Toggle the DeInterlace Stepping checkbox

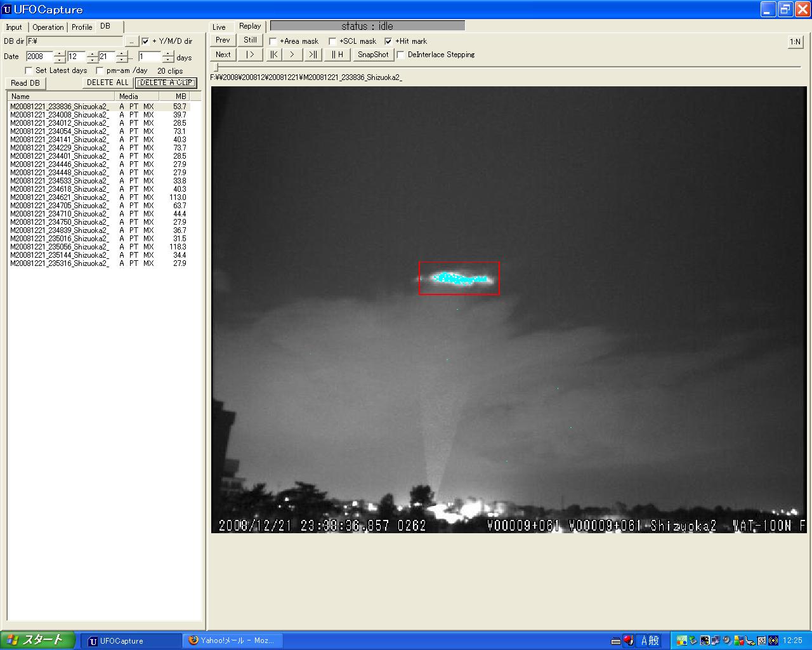coord(401,55)
